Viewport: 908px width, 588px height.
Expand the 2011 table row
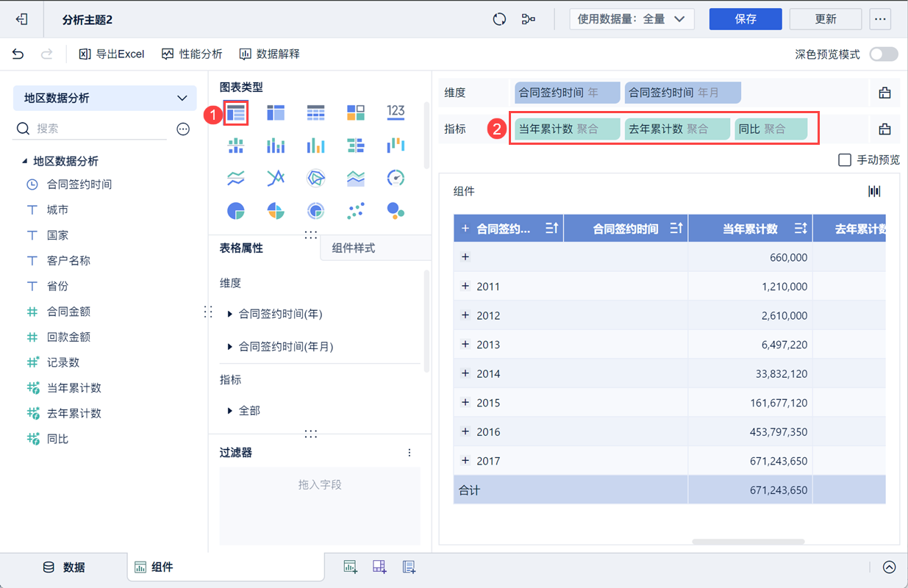[465, 286]
